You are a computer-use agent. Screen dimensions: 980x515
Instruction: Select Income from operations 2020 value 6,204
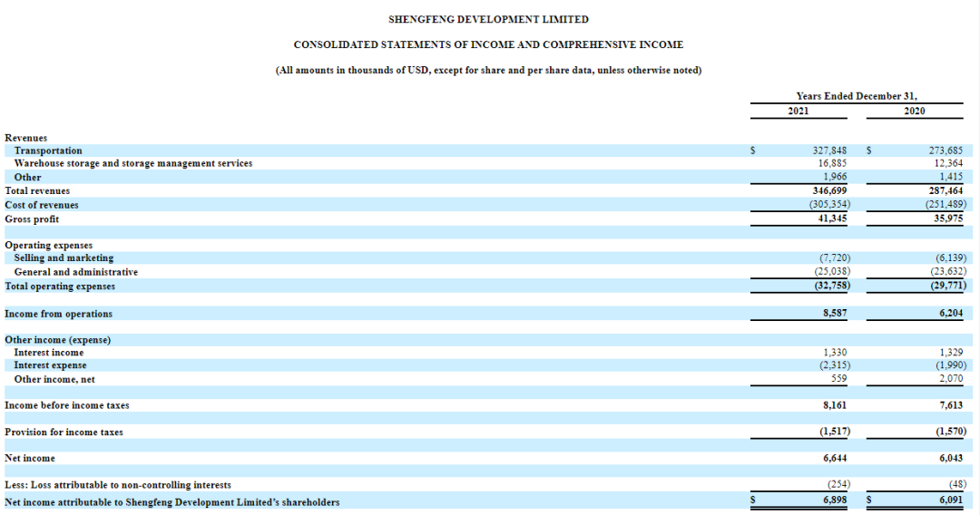(x=951, y=314)
